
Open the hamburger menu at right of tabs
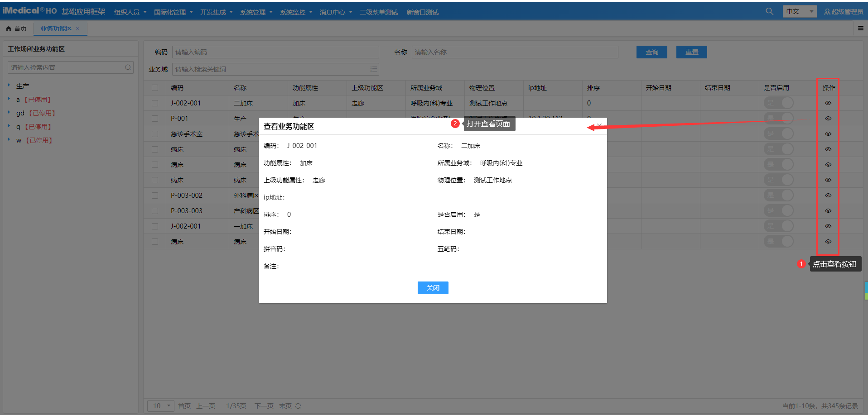tap(860, 28)
